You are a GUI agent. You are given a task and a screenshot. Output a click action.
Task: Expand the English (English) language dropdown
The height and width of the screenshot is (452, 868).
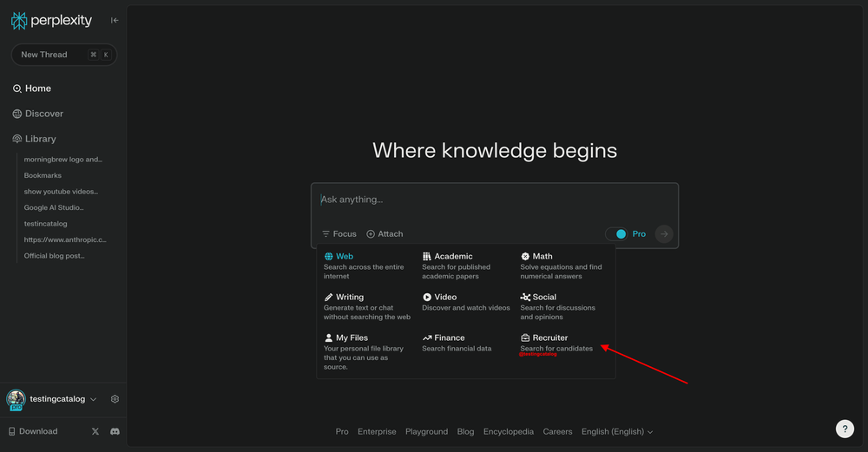coord(616,431)
